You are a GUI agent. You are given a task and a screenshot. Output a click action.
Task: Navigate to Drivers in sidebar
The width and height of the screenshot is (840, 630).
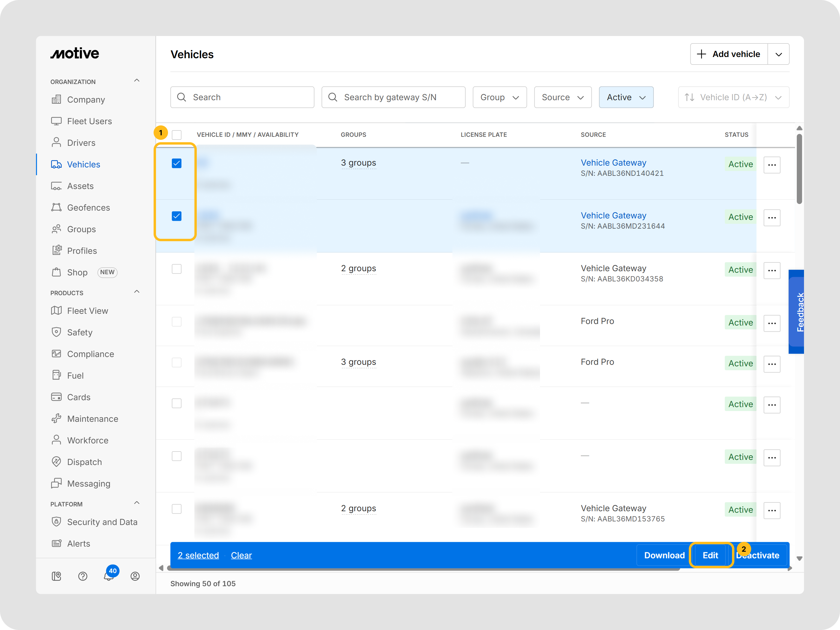click(x=81, y=143)
